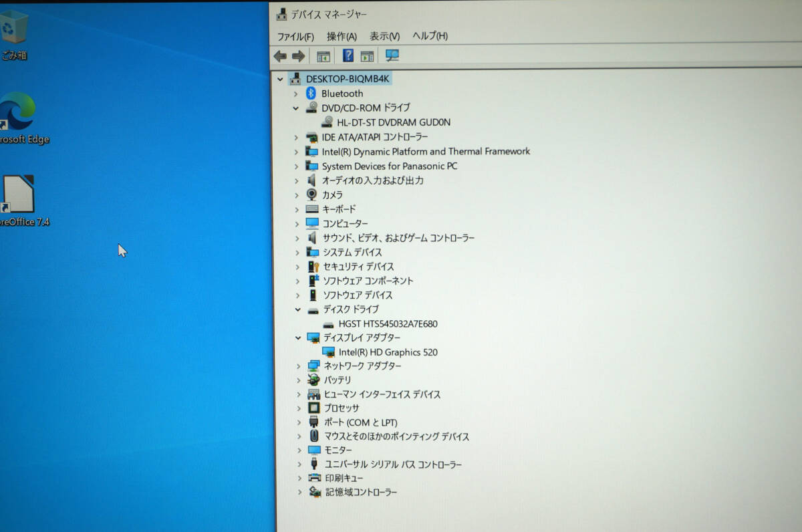Collapse the ディスプレイ アダプター branch
This screenshot has height=532, width=802.
[298, 338]
